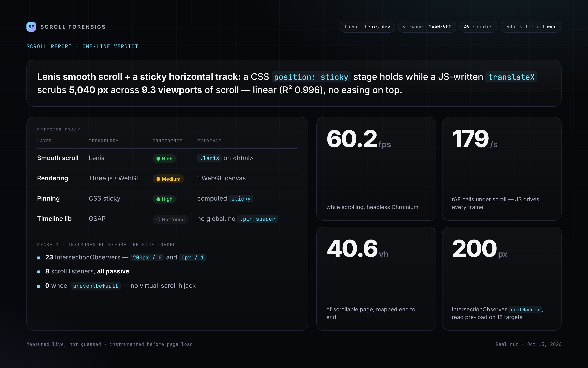This screenshot has height=368, width=588.
Task: Click the 40.6 vh metric value
Action: click(357, 249)
